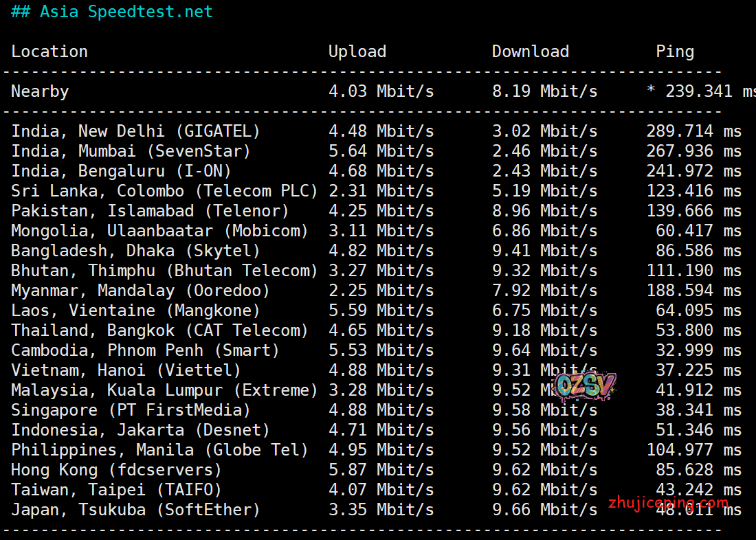Click the Upload column header
The width and height of the screenshot is (756, 540).
(357, 52)
